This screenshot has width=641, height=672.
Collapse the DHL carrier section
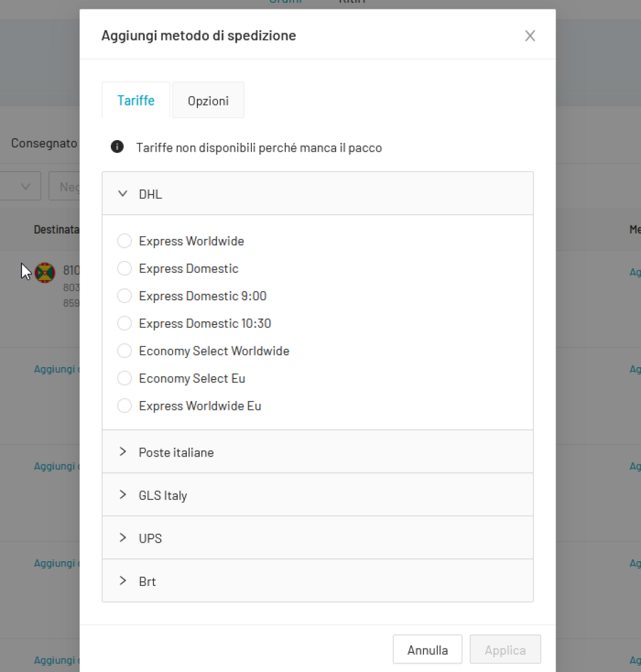point(123,194)
